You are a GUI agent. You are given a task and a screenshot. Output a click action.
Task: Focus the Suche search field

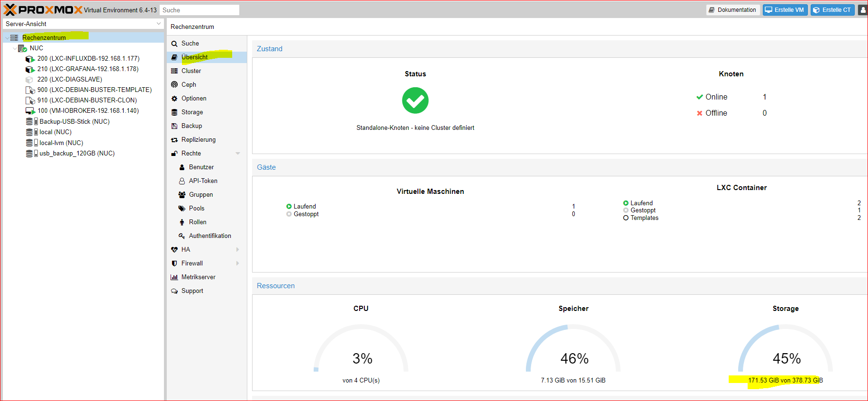coord(199,10)
